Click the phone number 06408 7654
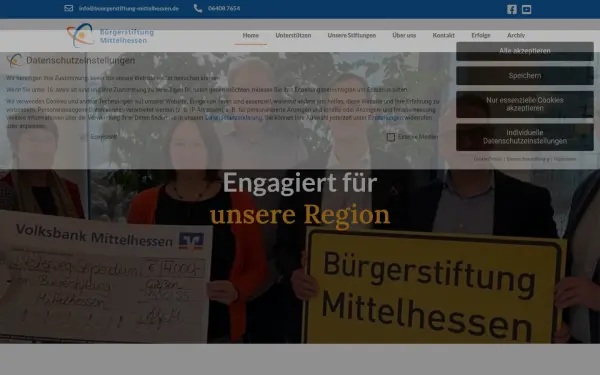The width and height of the screenshot is (600, 375). (224, 8)
